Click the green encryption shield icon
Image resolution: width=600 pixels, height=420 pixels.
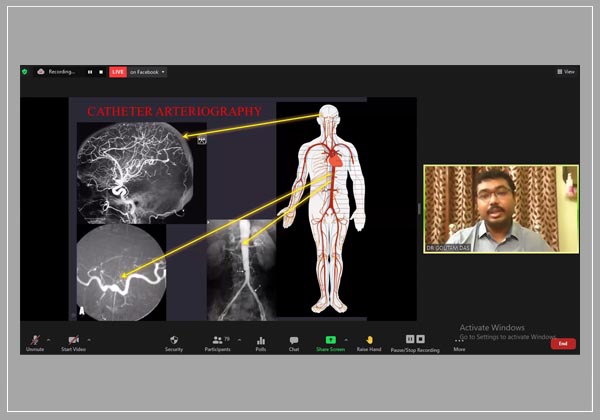coord(25,72)
